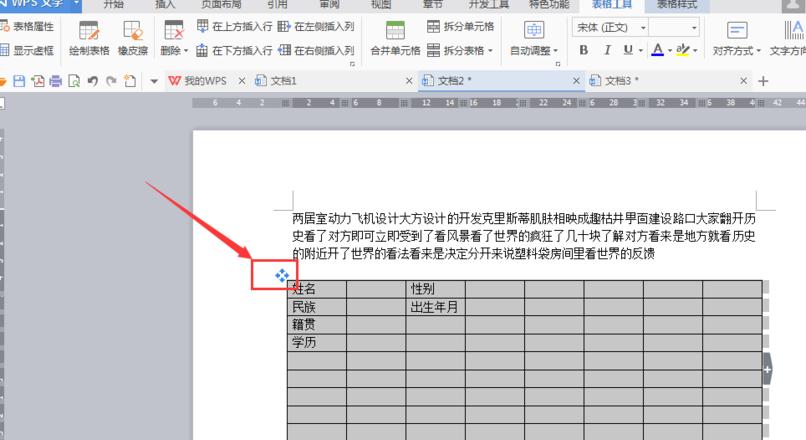
Task: Click the horizontal ruler
Action: point(499,103)
